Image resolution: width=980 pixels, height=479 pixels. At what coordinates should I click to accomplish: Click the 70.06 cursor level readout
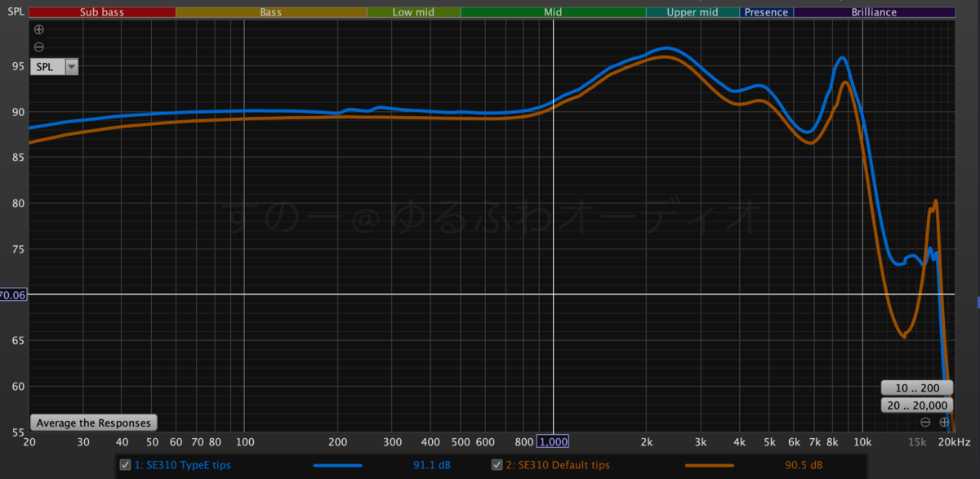[14, 295]
